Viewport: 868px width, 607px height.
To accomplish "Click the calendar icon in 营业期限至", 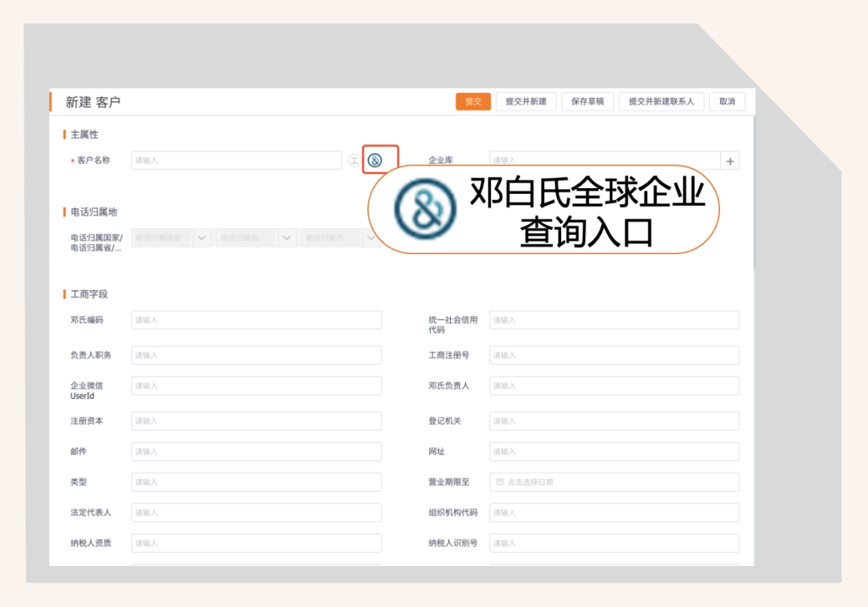I will [x=499, y=482].
